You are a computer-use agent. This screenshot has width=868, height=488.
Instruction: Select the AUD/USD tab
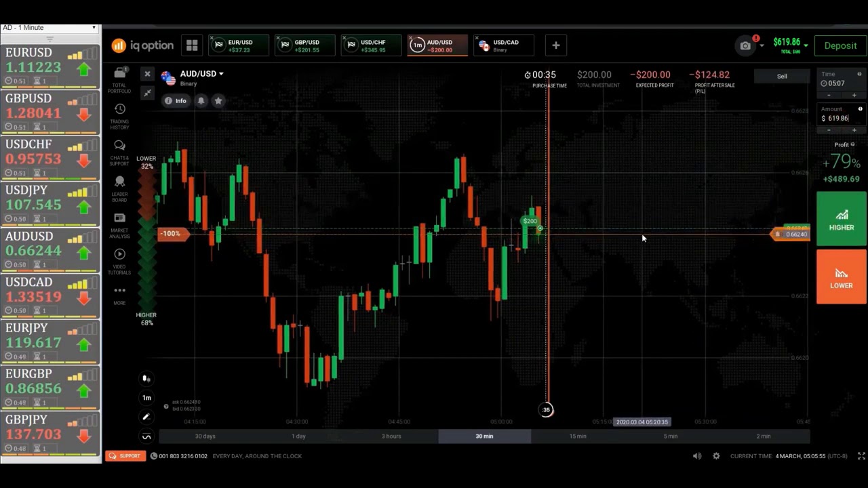[x=437, y=45]
